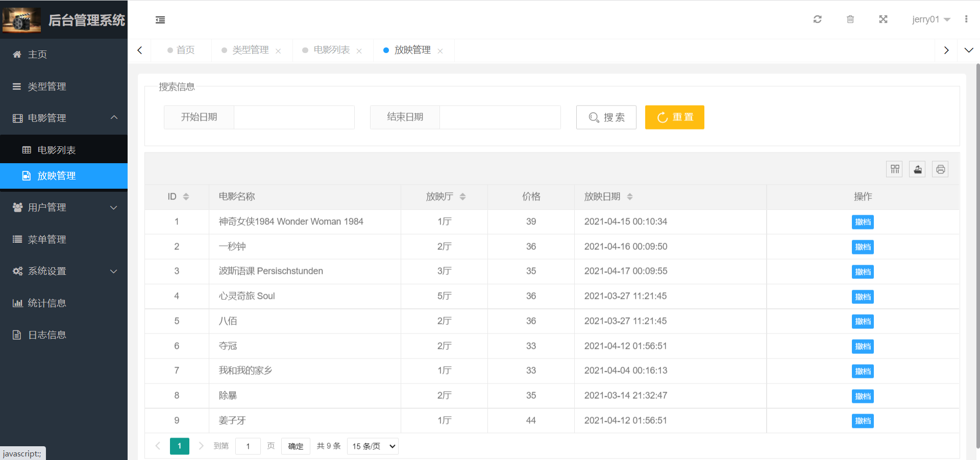
Task: Click 撤档 for 波斯语课 Persischstunden
Action: (863, 272)
